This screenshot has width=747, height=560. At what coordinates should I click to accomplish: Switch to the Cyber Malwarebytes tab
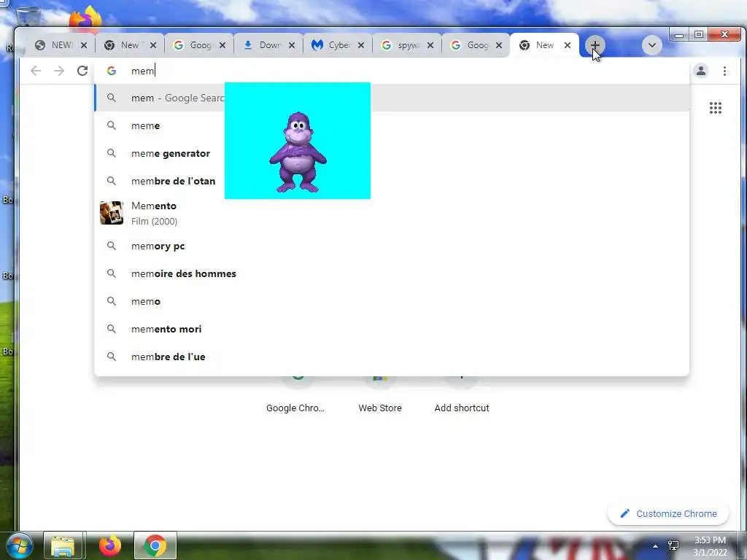[x=337, y=45]
